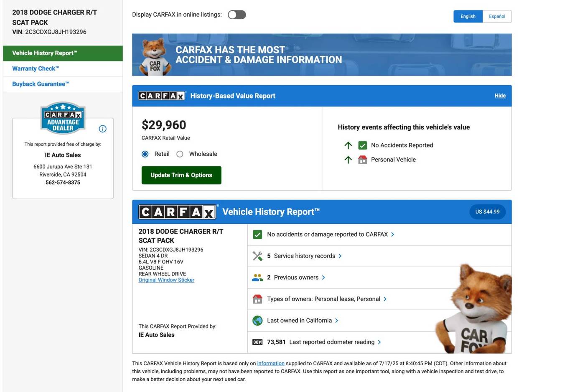Open the Buyback Guarantee sidebar tab

pyautogui.click(x=63, y=84)
